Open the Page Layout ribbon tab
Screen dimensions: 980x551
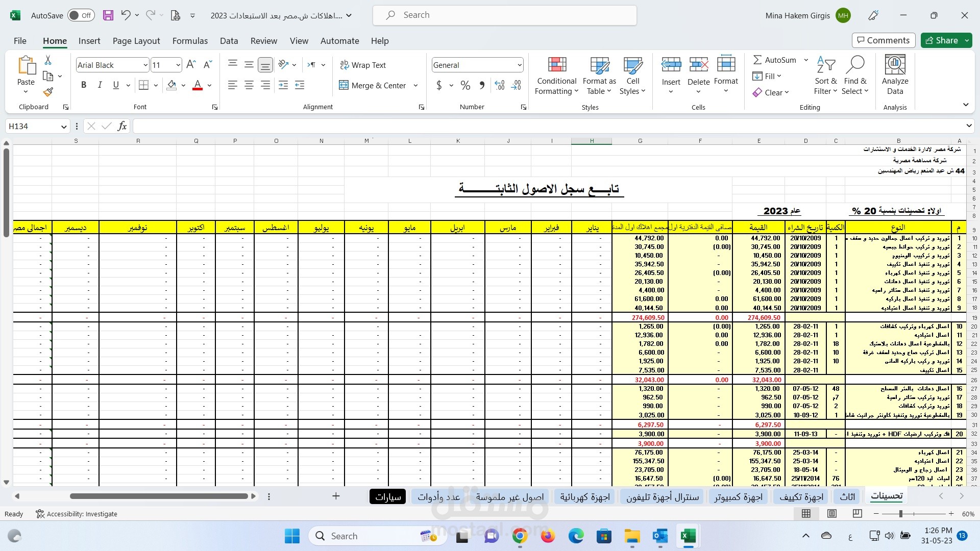point(136,41)
